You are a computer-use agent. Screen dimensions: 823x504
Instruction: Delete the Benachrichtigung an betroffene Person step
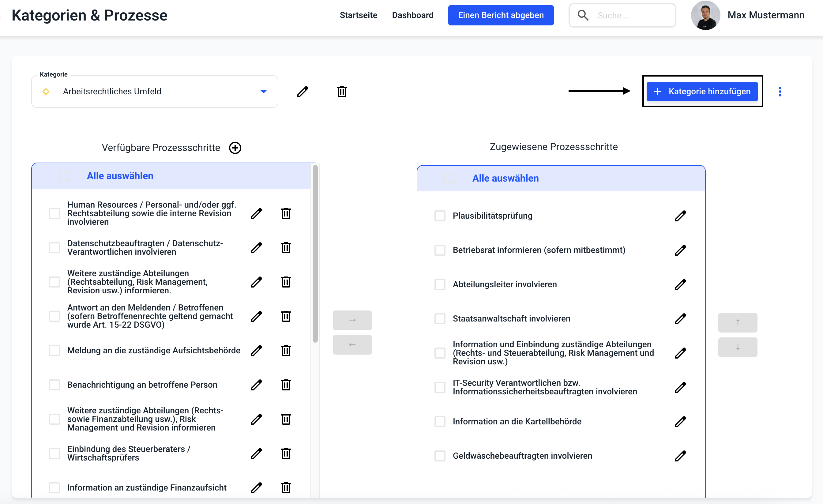[x=286, y=385]
